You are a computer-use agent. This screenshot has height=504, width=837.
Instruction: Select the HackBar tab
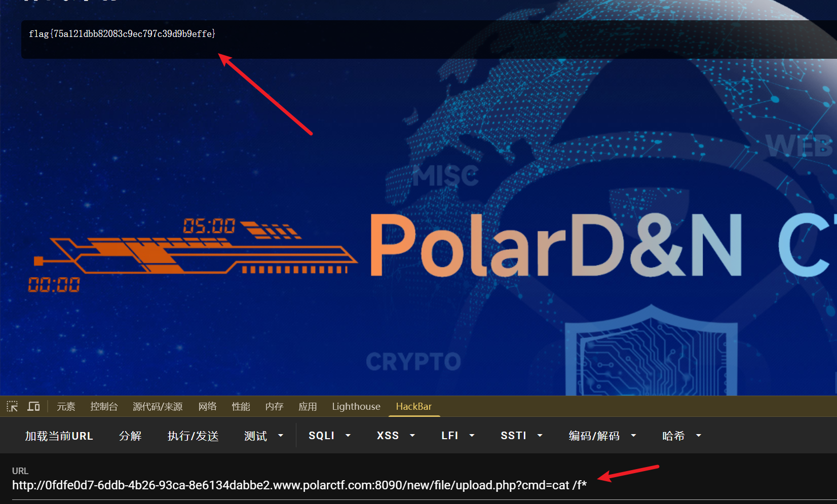414,406
